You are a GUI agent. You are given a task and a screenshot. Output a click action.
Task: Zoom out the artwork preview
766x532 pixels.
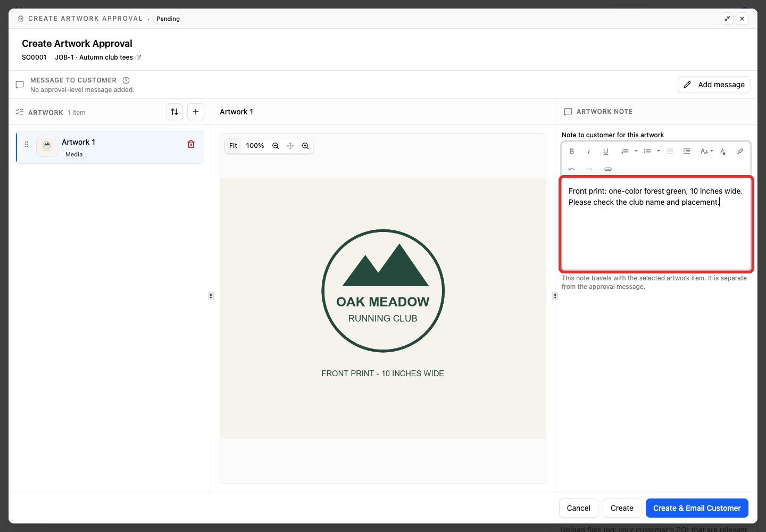pyautogui.click(x=276, y=146)
